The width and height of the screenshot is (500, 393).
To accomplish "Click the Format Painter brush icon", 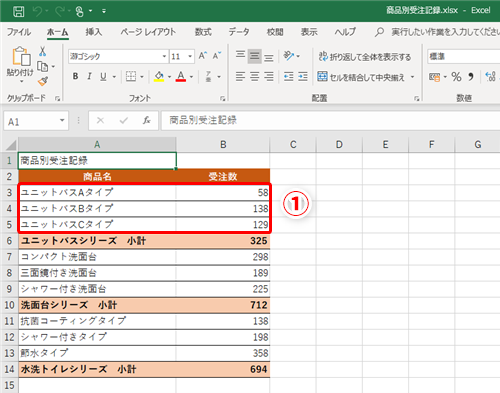I will 43,81.
